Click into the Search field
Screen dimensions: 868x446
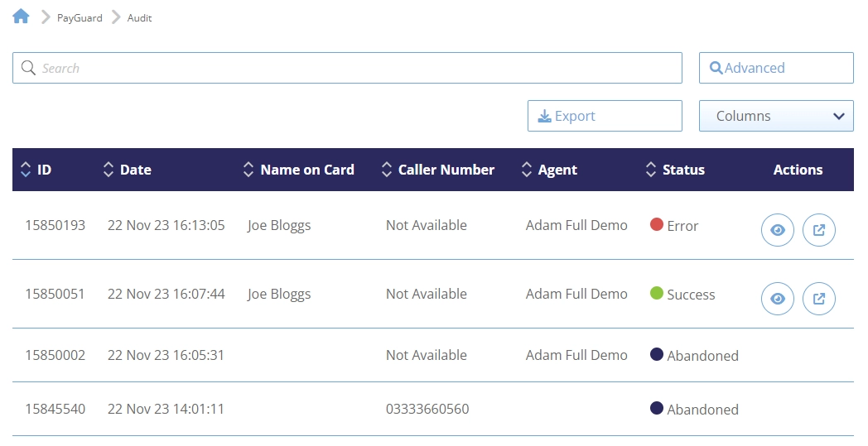[348, 69]
